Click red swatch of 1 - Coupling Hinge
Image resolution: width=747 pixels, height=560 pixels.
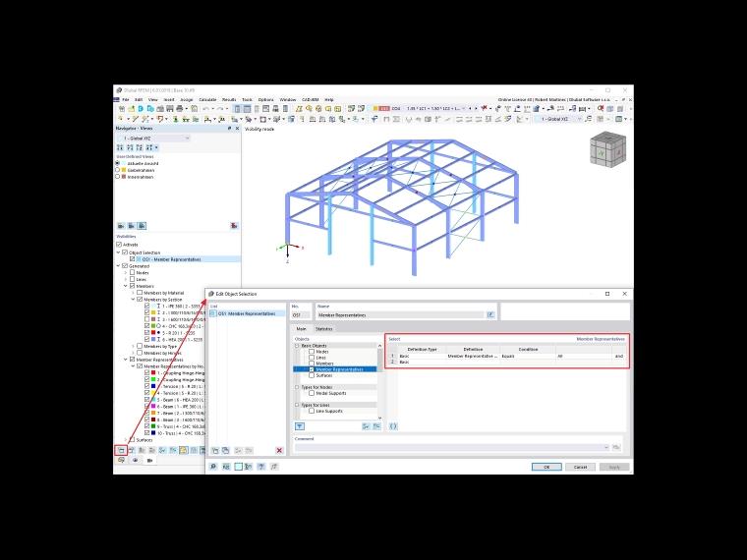click(153, 373)
